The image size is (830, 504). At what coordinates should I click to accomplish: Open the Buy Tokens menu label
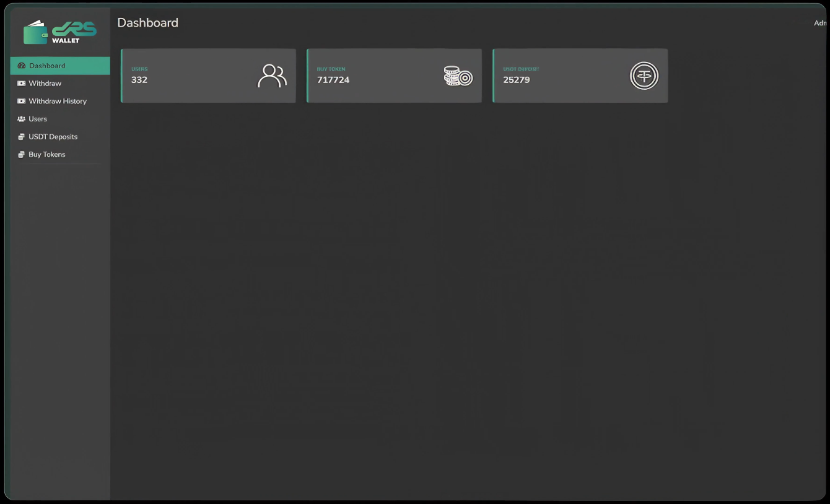click(x=46, y=155)
